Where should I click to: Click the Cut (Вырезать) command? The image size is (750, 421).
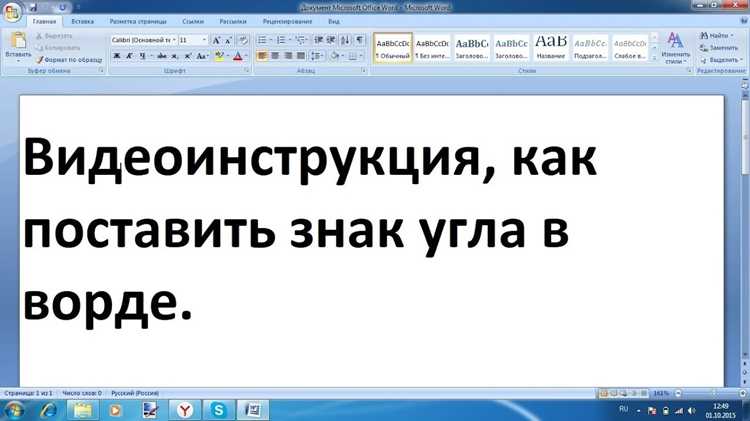54,36
